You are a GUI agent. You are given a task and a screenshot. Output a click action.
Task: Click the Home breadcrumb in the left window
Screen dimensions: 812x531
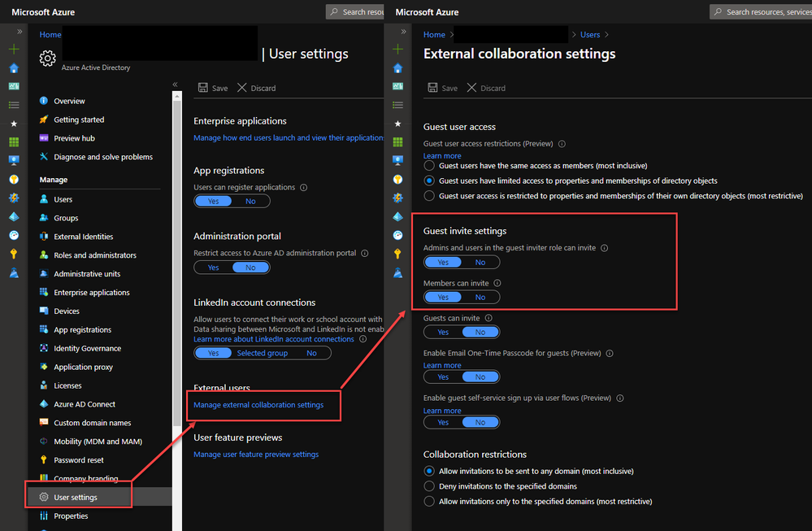point(50,35)
